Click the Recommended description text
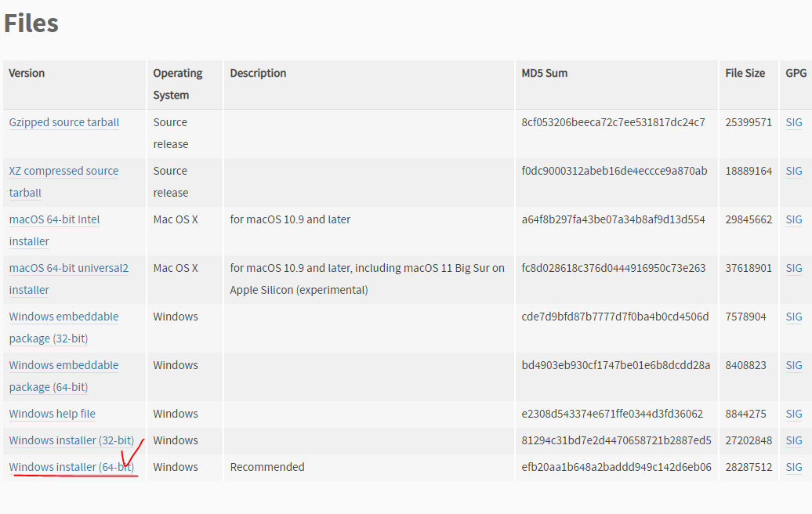 click(x=267, y=467)
